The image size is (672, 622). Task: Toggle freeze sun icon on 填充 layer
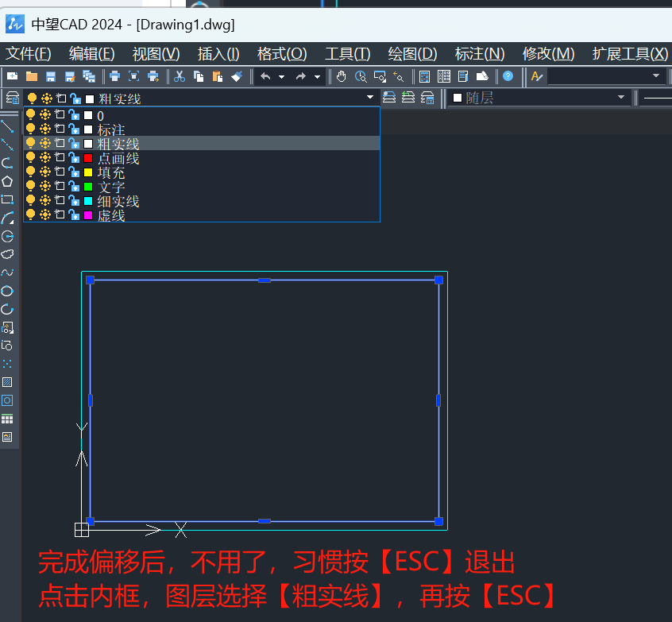click(x=45, y=172)
